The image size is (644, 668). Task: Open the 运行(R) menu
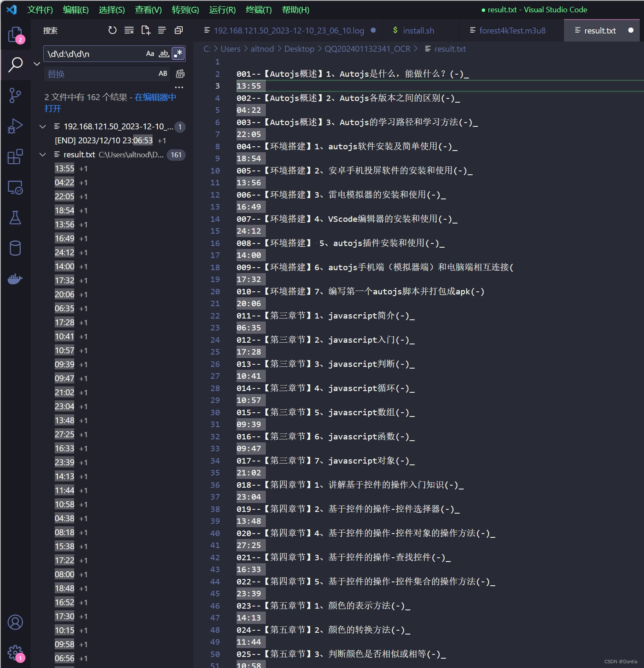(x=222, y=10)
